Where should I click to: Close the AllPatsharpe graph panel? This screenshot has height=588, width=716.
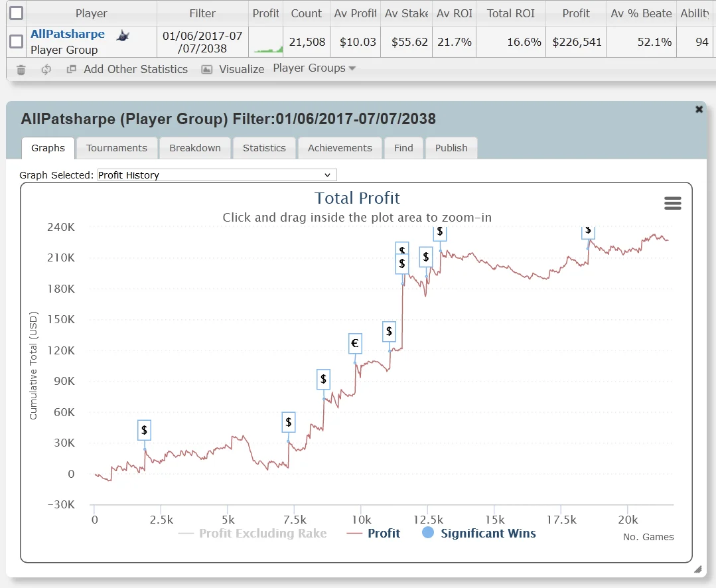699,110
